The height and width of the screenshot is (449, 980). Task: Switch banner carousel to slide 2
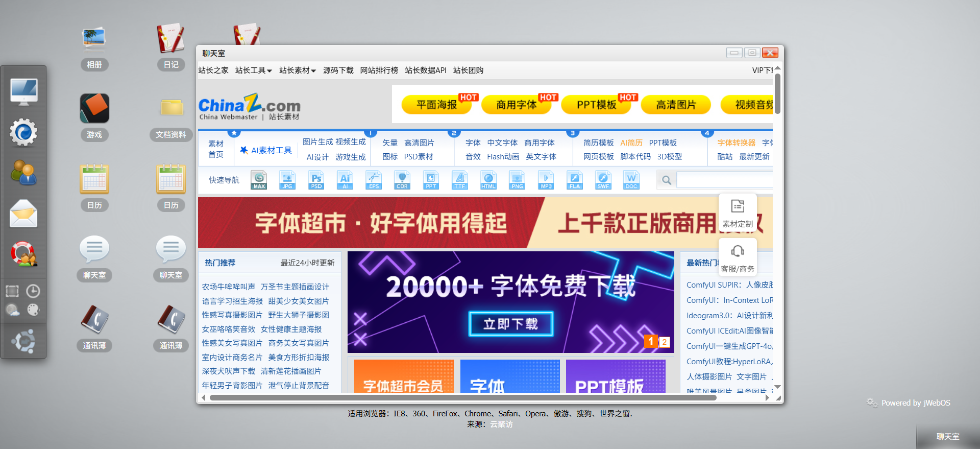[665, 342]
